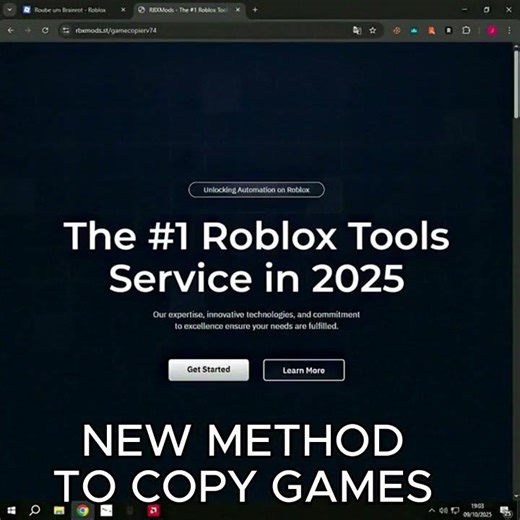Open site information icon in address bar
Image resolution: width=520 pixels, height=520 pixels.
pyautogui.click(x=66, y=30)
